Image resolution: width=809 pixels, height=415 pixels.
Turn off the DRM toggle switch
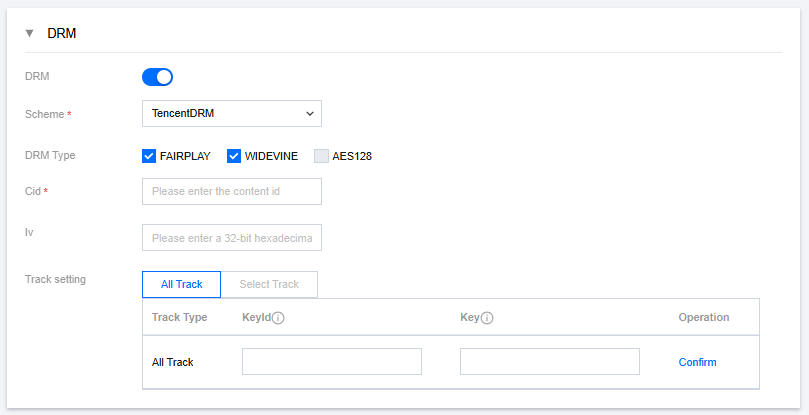[158, 77]
